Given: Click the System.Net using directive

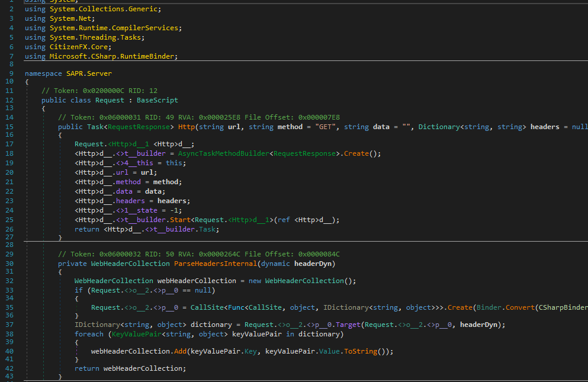Looking at the screenshot, I should click(70, 18).
